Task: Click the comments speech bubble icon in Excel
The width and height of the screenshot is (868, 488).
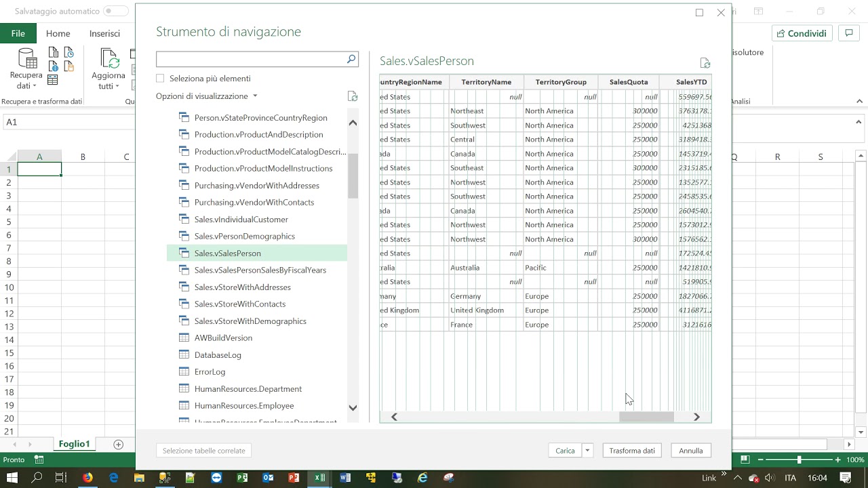Action: coord(848,33)
